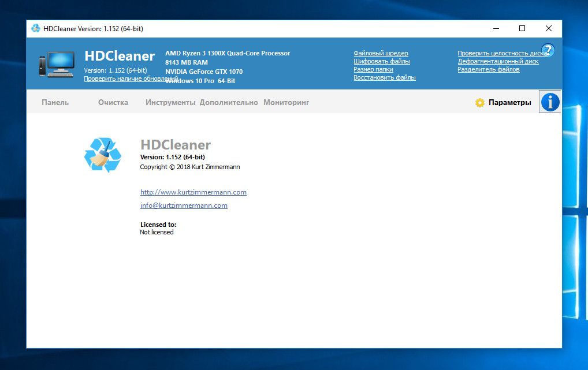Click the title bar HDCleaner app icon

pos(36,28)
